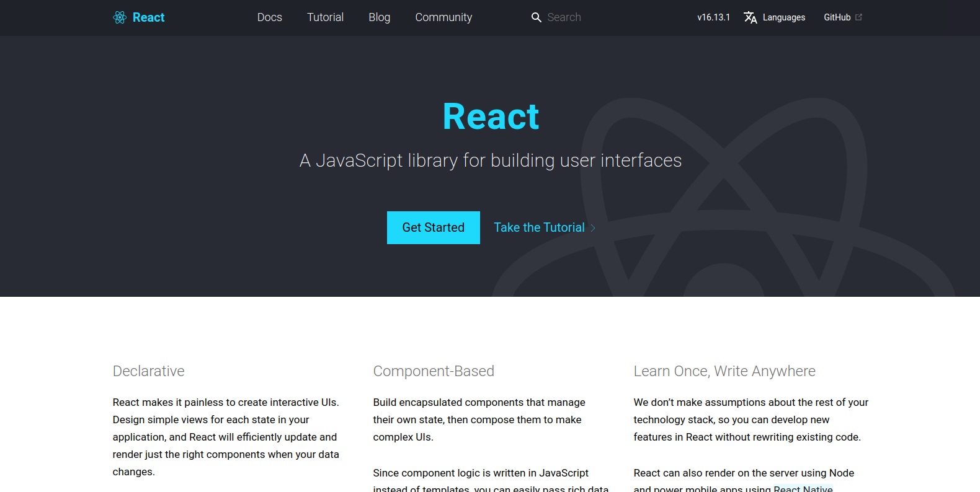Click the chevron arrow after Take the Tutorial
This screenshot has height=492, width=980.
pyautogui.click(x=593, y=228)
